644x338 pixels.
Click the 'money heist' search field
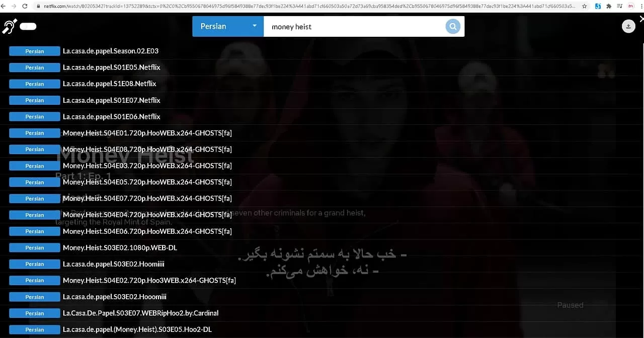pos(354,27)
